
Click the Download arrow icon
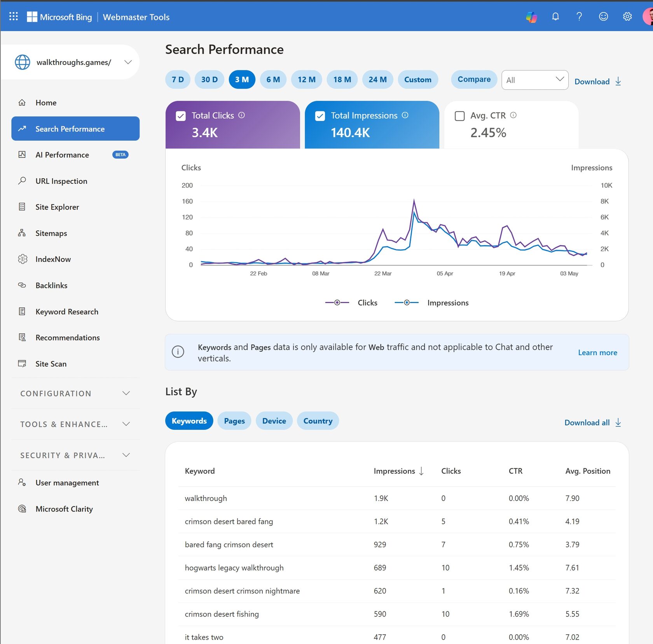click(x=618, y=81)
